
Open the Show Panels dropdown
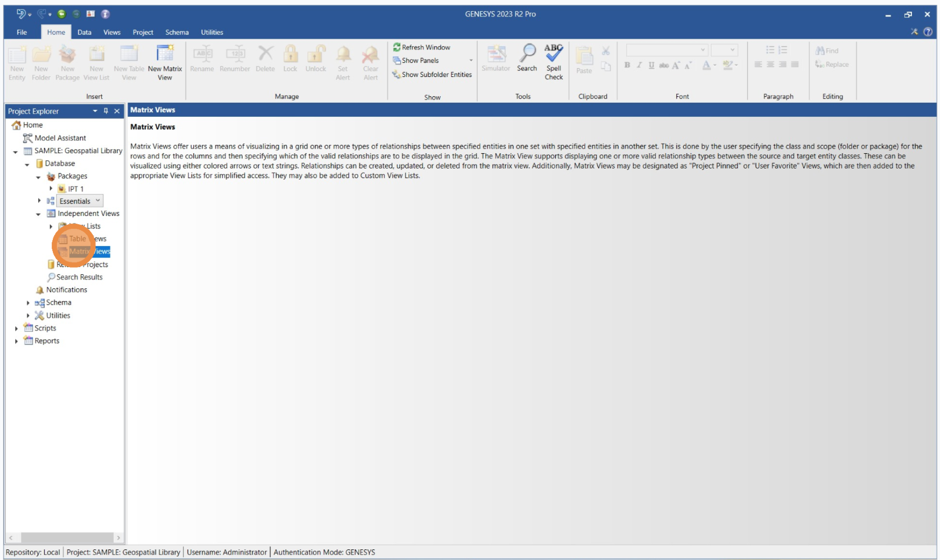click(471, 60)
